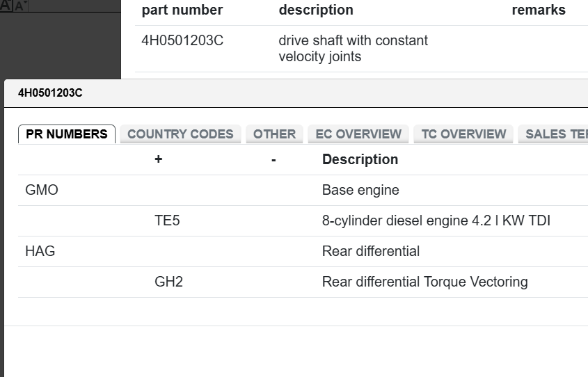
Task: Click the GMO PR family row
Action: (x=42, y=190)
